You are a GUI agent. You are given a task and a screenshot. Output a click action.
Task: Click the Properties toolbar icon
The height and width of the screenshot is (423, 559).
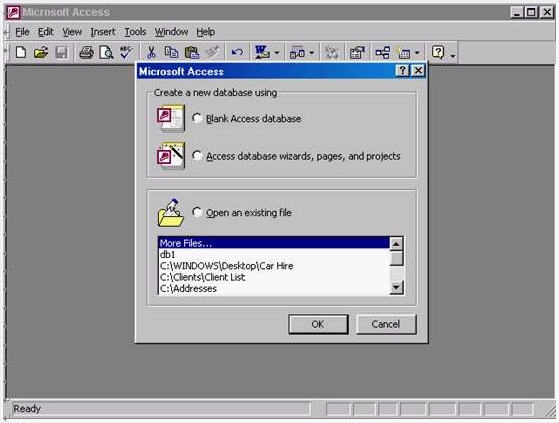click(357, 53)
